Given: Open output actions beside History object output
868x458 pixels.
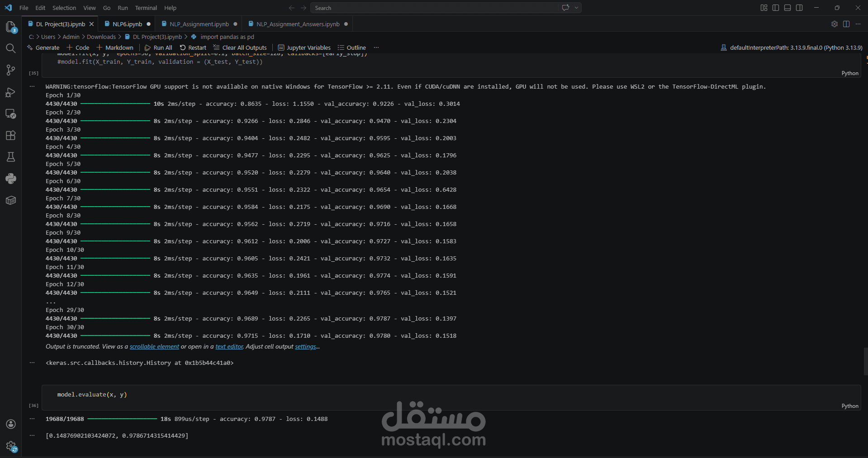Looking at the screenshot, I should (32, 363).
